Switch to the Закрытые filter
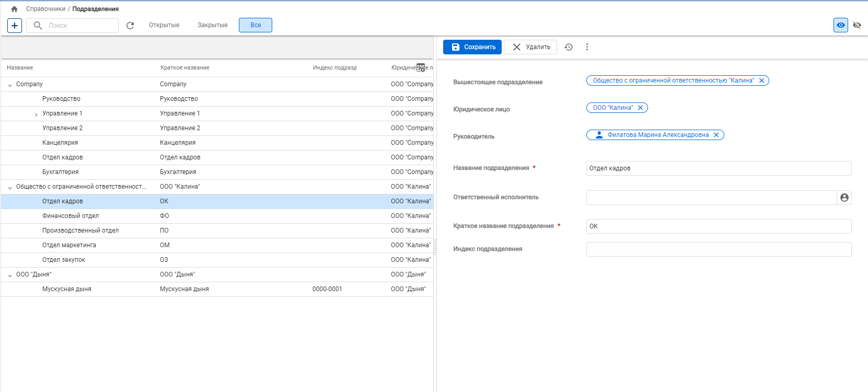This screenshot has height=392, width=868. coord(212,25)
